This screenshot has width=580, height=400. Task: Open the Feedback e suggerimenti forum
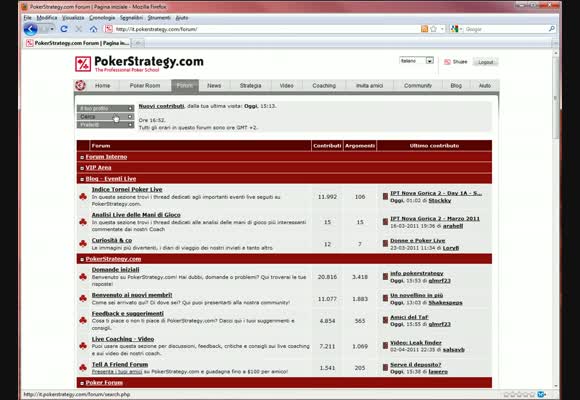pyautogui.click(x=128, y=313)
